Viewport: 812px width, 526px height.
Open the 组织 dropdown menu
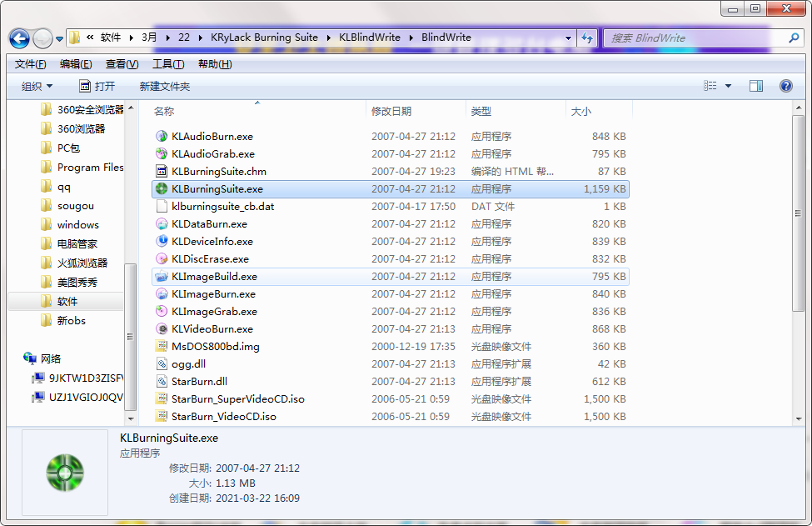(37, 87)
